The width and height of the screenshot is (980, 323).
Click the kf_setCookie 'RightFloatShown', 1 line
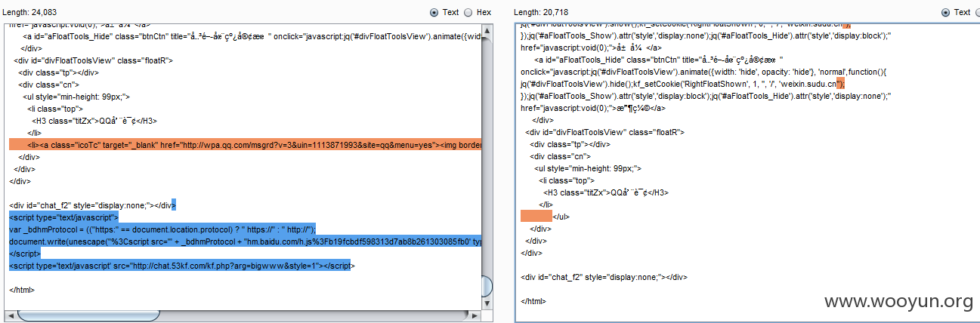(683, 84)
